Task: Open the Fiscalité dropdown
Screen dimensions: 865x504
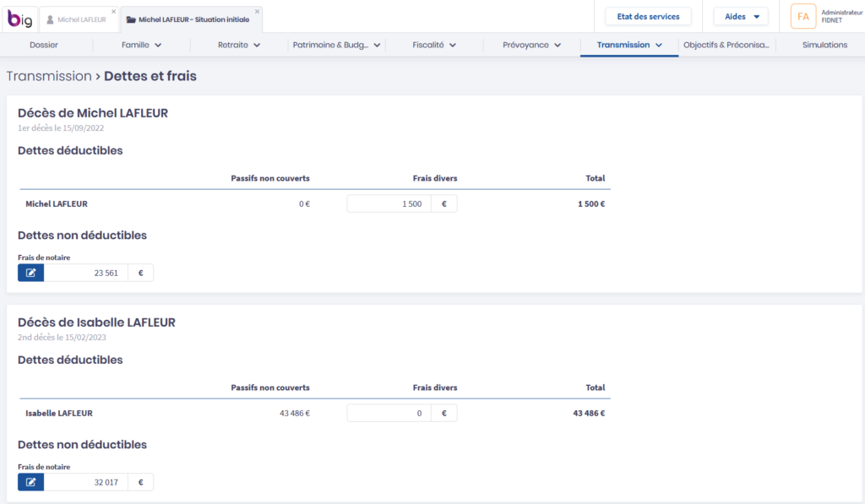Action: point(434,45)
